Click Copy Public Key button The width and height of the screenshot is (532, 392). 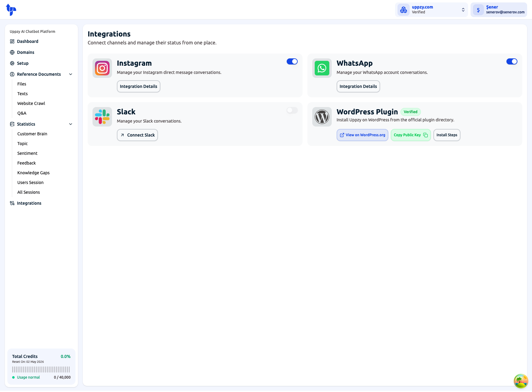(411, 135)
